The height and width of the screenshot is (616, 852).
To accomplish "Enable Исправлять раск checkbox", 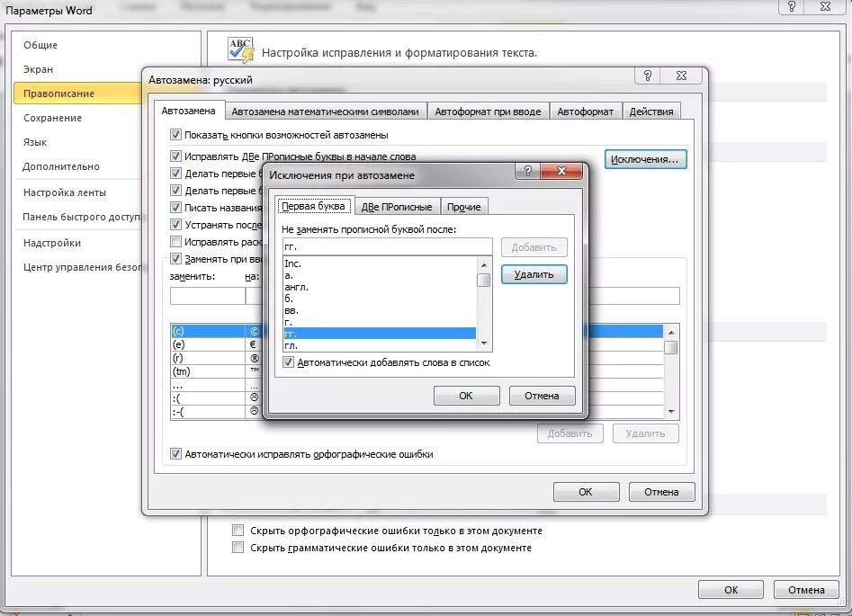I will tap(175, 241).
